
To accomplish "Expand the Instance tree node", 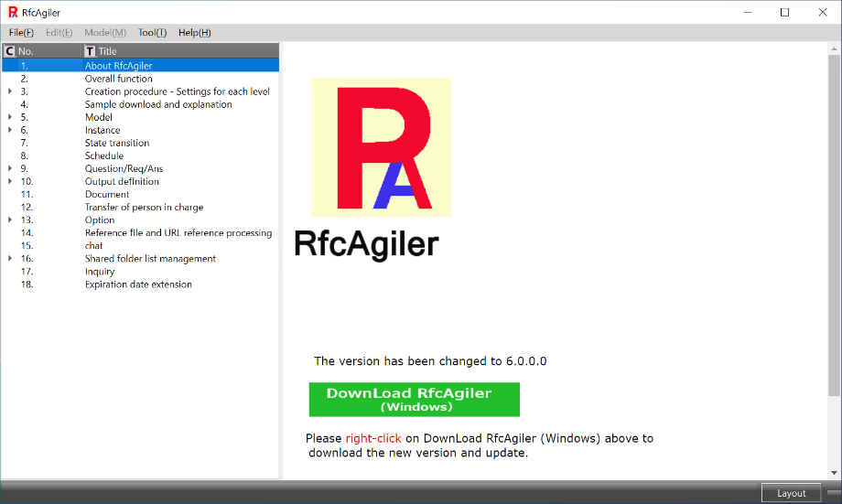I will tap(10, 130).
